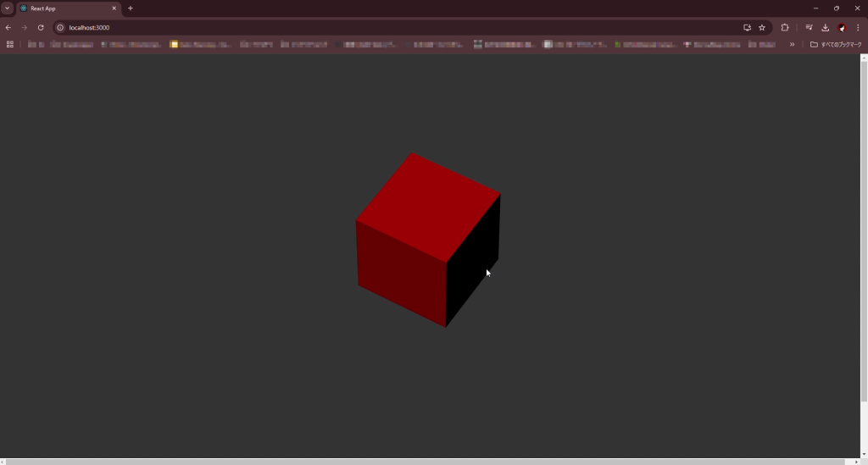Viewport: 868px width, 465px height.
Task: Open the user profile avatar
Action: 842,27
